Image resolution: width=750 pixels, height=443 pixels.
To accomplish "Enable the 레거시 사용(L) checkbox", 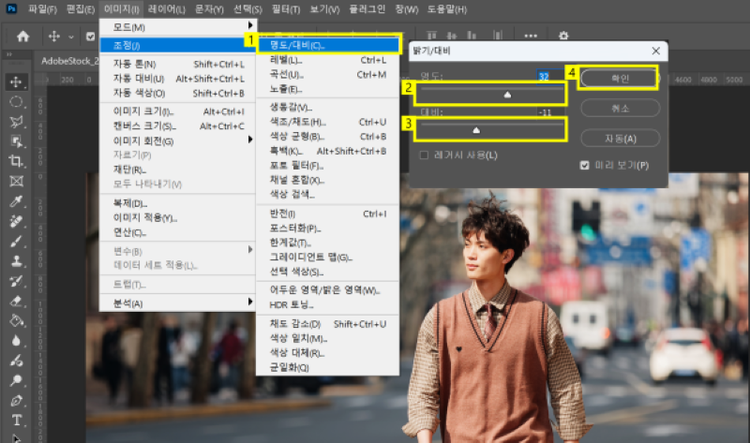I will [424, 155].
